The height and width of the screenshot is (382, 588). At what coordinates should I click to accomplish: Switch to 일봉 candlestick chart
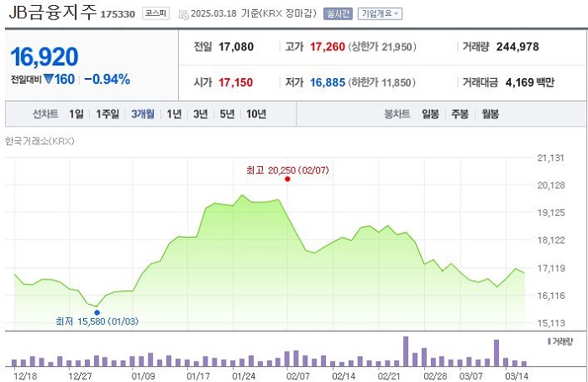[x=430, y=114]
